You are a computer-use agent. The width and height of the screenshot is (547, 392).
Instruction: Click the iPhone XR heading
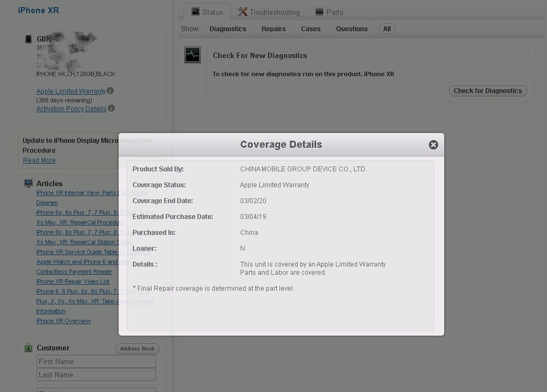(39, 10)
